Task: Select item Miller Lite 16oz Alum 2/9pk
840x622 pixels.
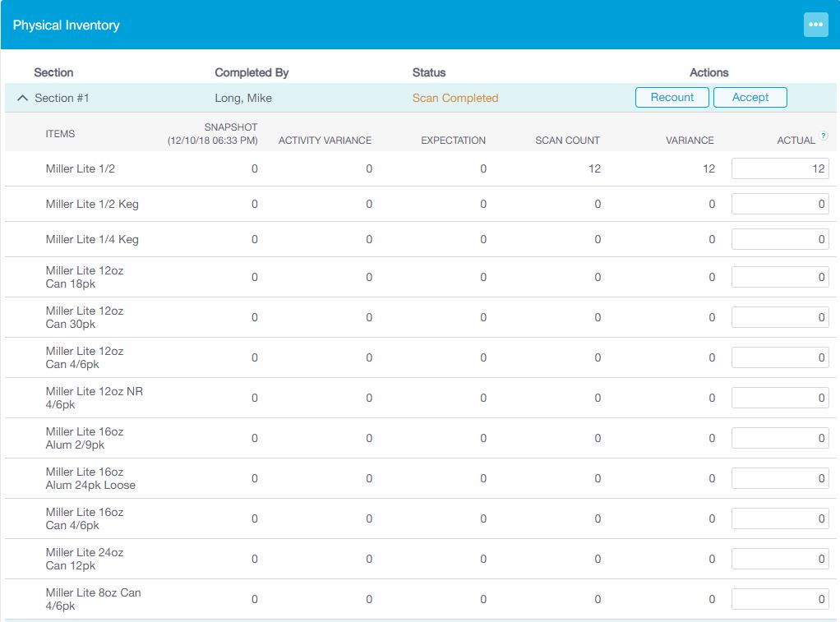Action: [x=85, y=438]
